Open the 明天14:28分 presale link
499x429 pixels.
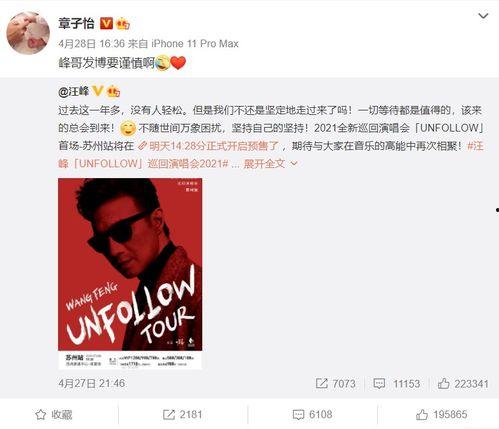point(209,146)
